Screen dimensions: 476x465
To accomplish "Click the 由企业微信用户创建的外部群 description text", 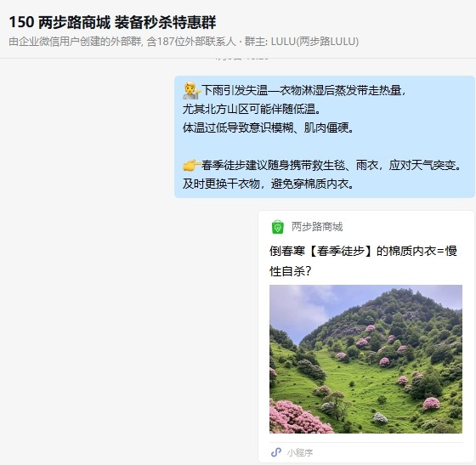I will click(x=75, y=42).
